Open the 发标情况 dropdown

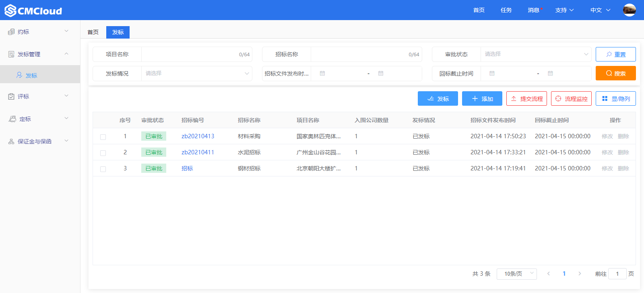coord(197,74)
